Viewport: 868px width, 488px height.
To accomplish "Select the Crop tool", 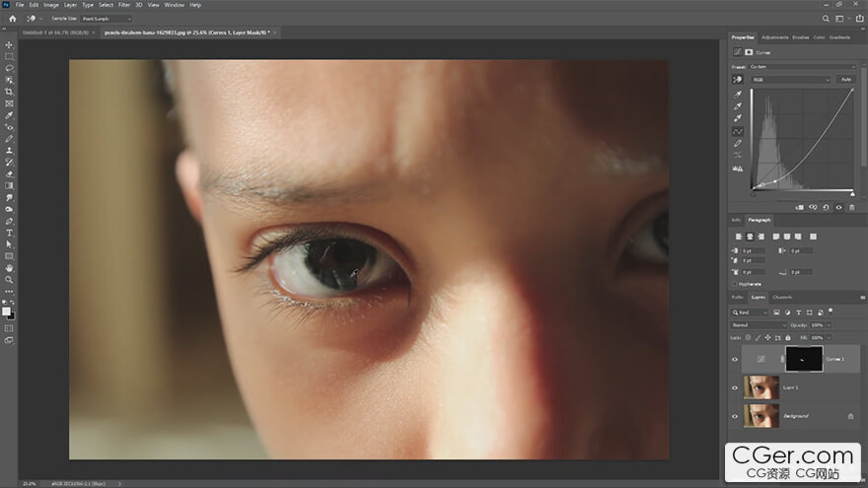I will (x=9, y=92).
